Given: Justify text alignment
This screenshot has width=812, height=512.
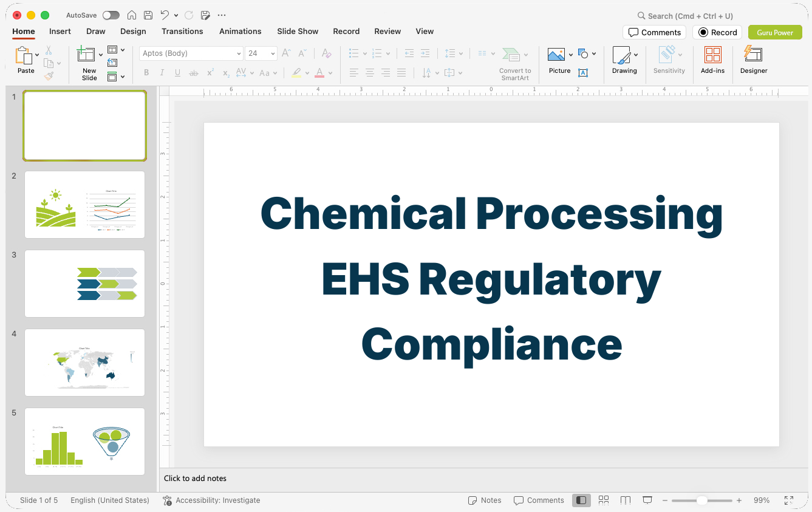Looking at the screenshot, I should click(x=401, y=73).
